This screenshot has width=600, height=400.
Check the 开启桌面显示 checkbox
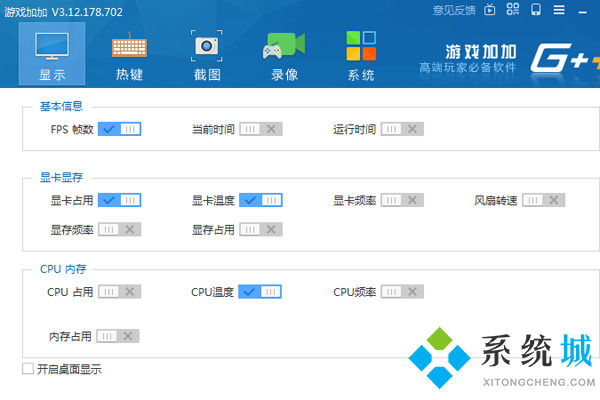click(x=28, y=369)
